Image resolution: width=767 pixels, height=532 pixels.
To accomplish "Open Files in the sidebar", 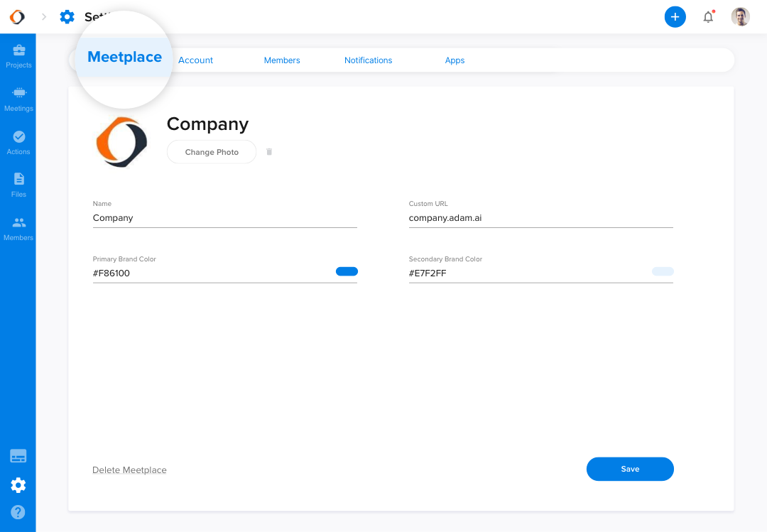I will pyautogui.click(x=18, y=185).
